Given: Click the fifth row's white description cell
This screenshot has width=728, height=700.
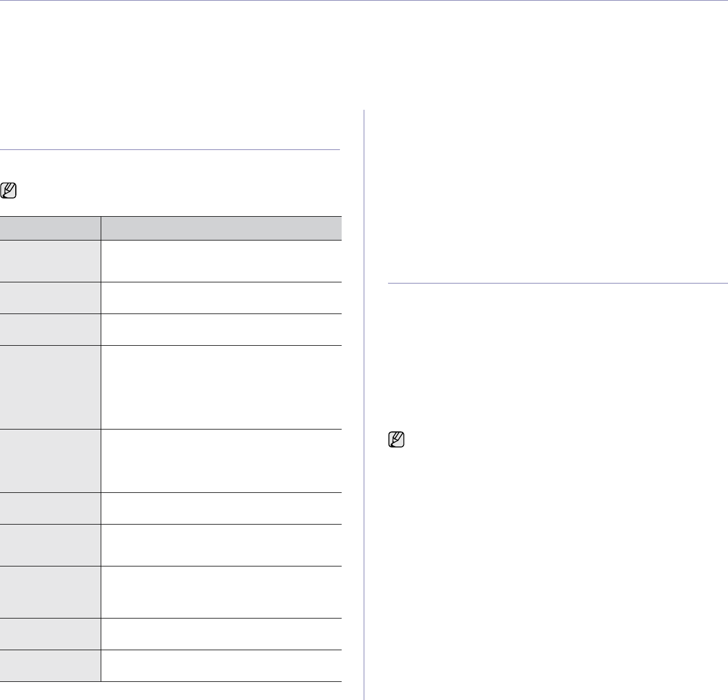Looking at the screenshot, I should 221,461.
